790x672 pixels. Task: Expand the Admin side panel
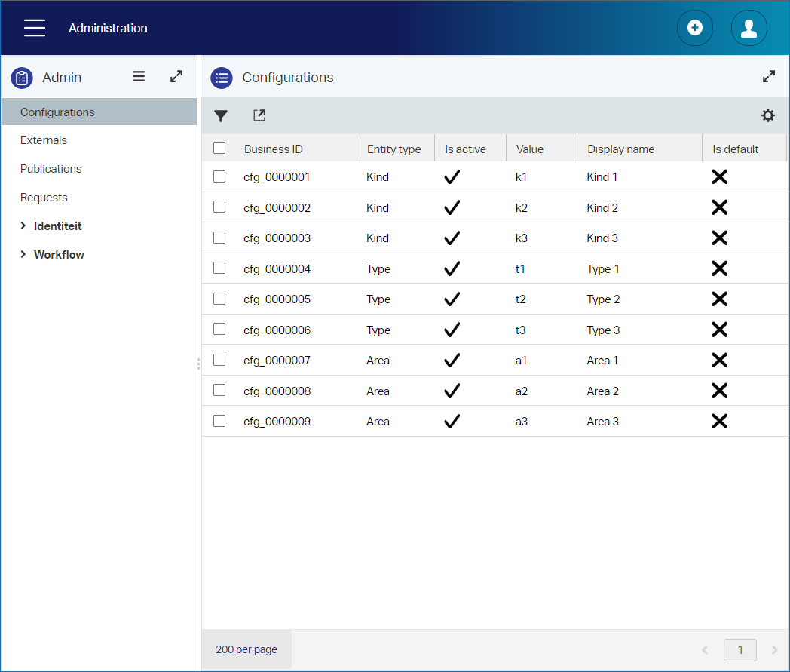[x=176, y=76]
